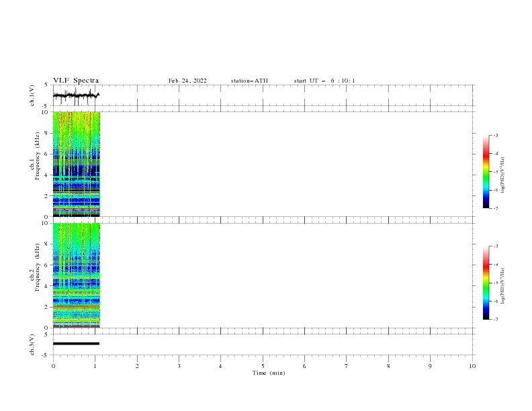532x411 pixels.
Task: Click time axis tick label '6'
Action: (304, 366)
